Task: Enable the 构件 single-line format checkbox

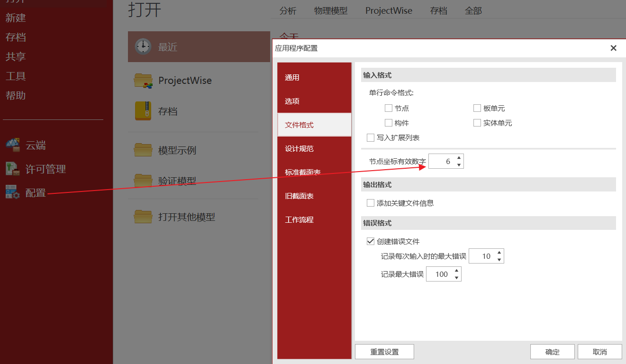Action: click(x=389, y=123)
